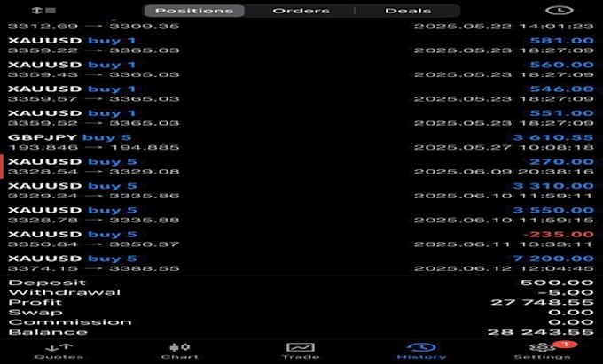Viewport: 603px width, 364px height.
Task: Click price range 193.846 → 194.885
Action: click(x=93, y=147)
